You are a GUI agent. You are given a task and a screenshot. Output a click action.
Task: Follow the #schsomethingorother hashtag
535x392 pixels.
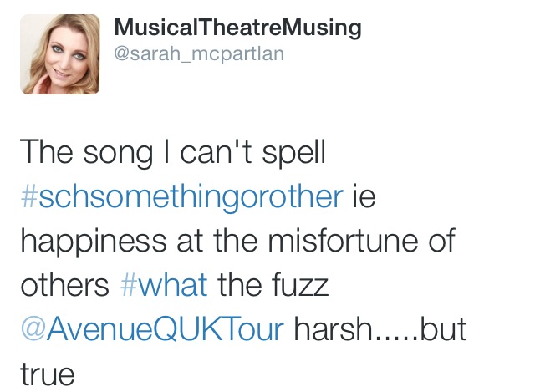point(182,197)
